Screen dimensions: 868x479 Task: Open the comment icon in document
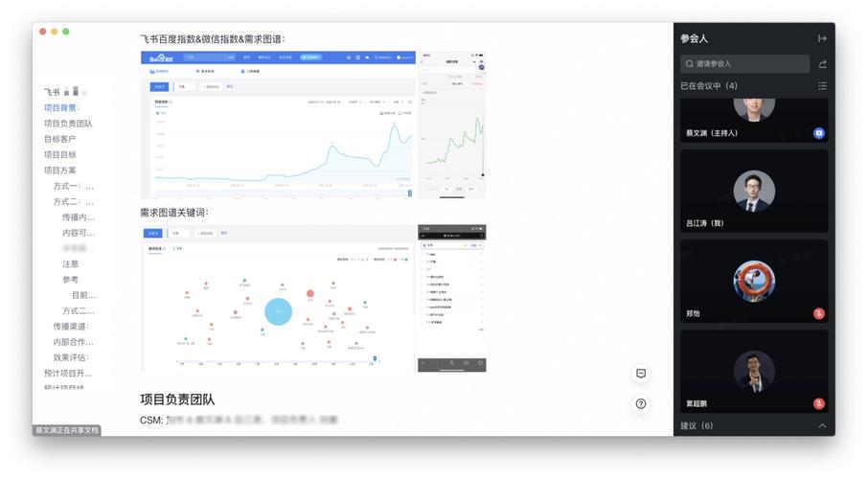tap(641, 374)
